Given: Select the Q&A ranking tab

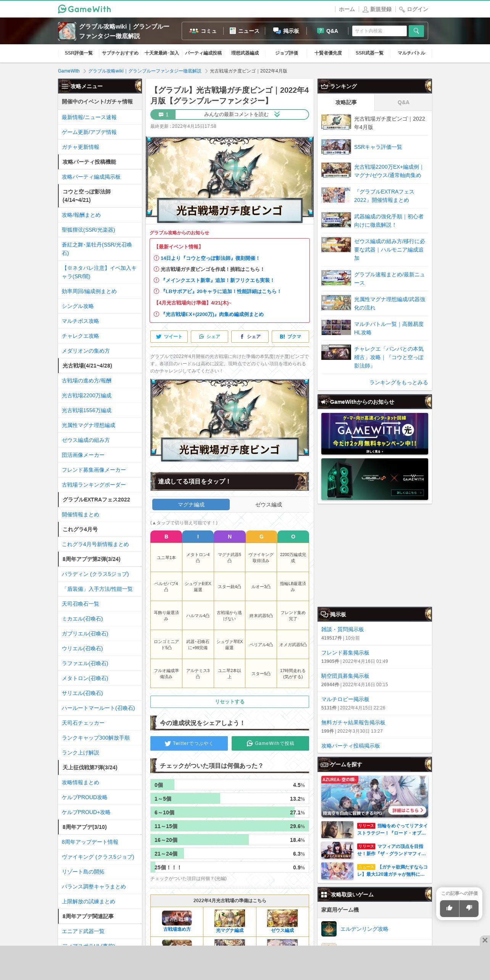Looking at the screenshot, I should coord(403,102).
